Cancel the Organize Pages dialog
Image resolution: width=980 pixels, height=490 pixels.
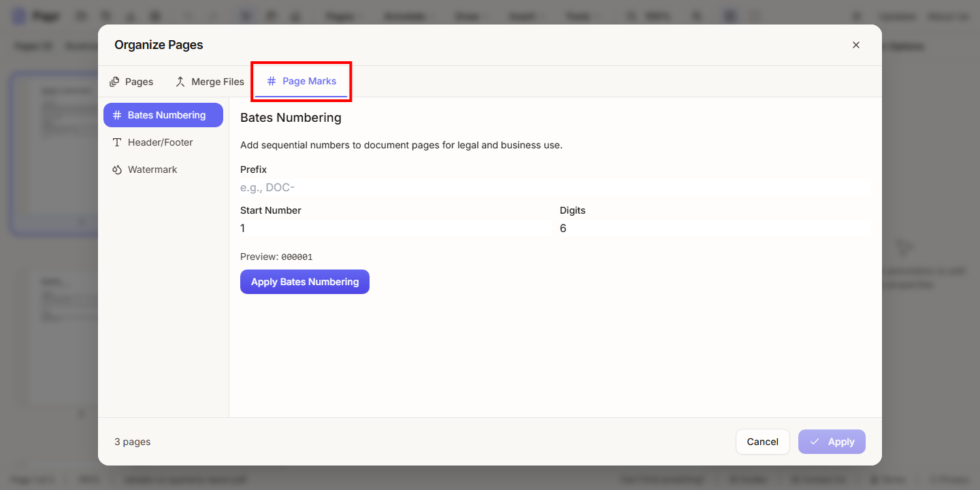[x=762, y=442]
